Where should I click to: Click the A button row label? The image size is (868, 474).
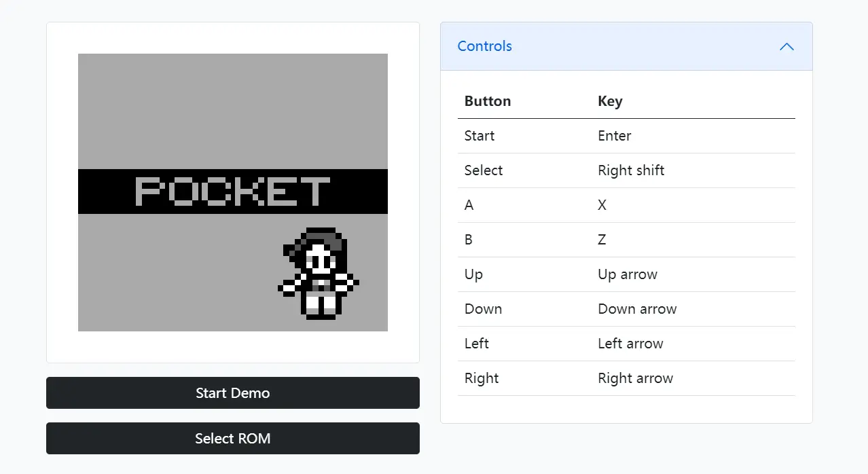pyautogui.click(x=469, y=205)
